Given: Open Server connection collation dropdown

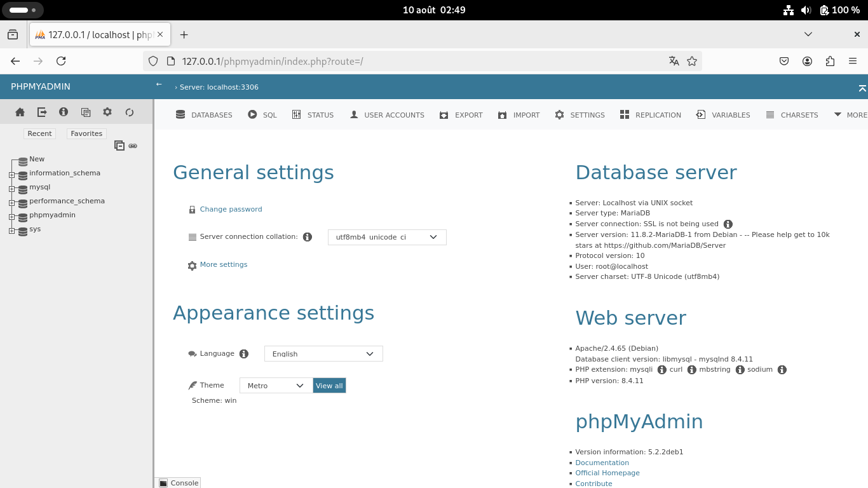Looking at the screenshot, I should pyautogui.click(x=387, y=237).
